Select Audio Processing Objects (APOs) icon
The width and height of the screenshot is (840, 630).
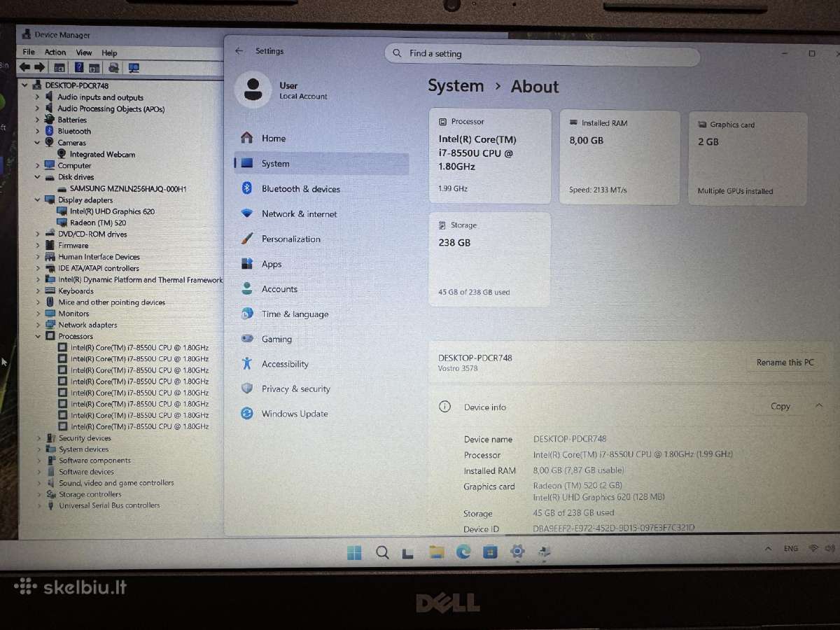pyautogui.click(x=50, y=108)
